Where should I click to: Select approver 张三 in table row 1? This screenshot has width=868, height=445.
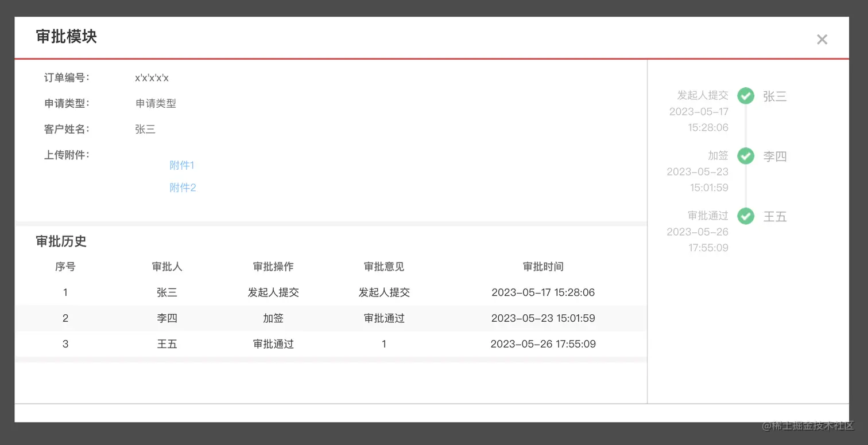tap(167, 292)
